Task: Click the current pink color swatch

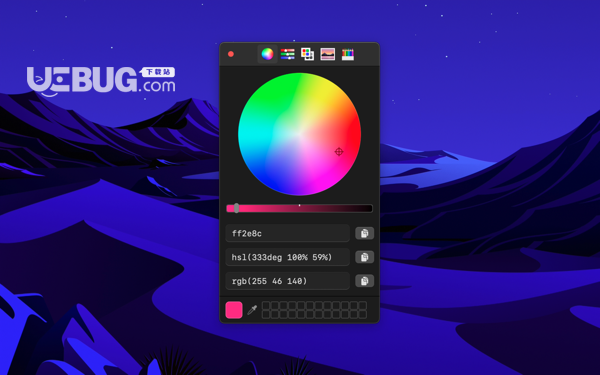Action: (234, 310)
